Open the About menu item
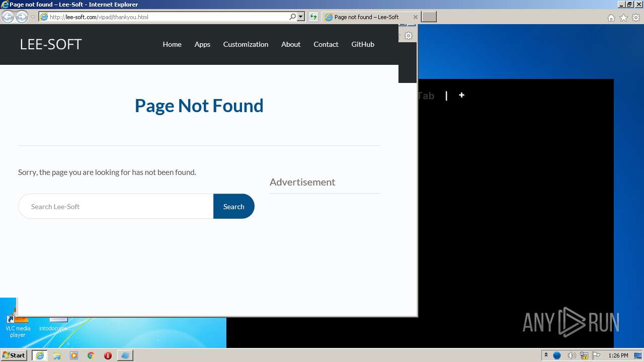644x362 pixels. (x=291, y=44)
